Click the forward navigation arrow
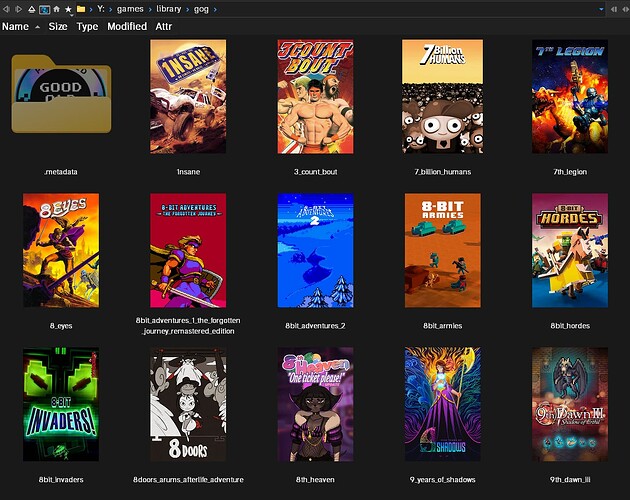630x500 pixels. pyautogui.click(x=19, y=9)
